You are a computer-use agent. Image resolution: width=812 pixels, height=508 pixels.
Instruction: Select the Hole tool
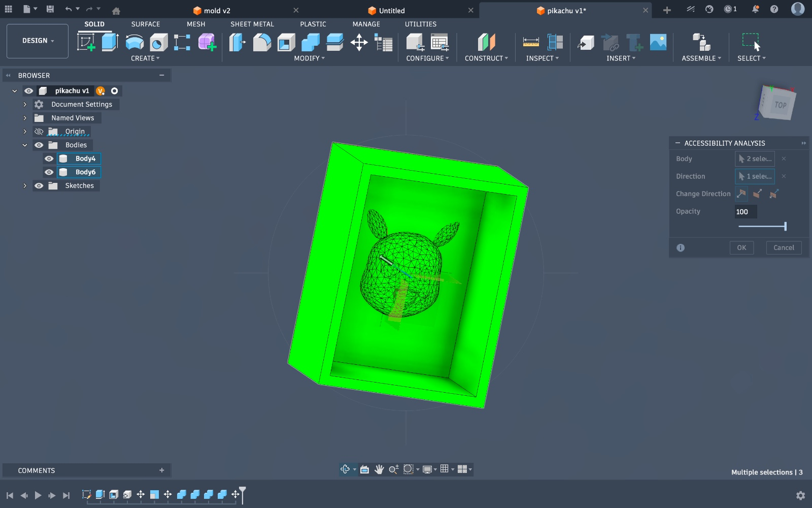click(x=158, y=42)
